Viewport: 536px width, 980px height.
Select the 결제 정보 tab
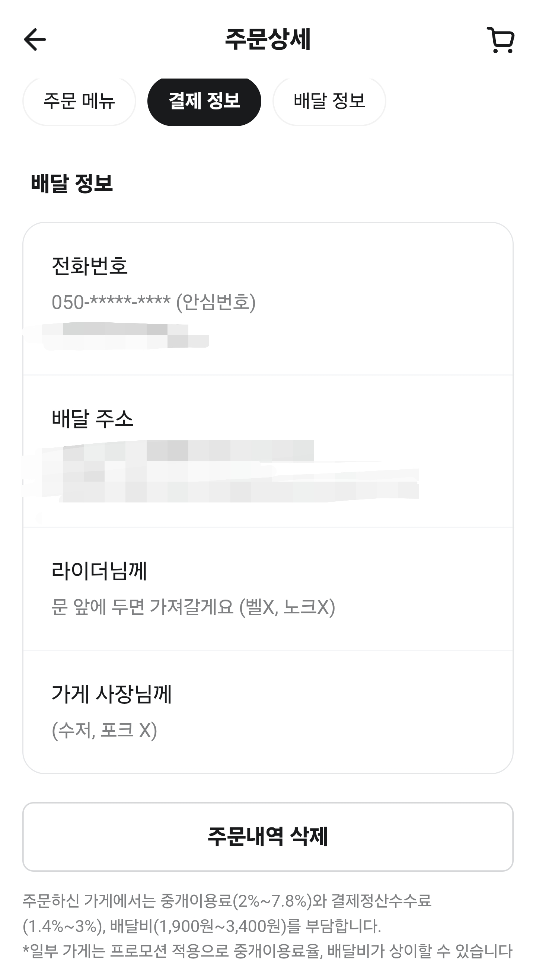pos(204,101)
